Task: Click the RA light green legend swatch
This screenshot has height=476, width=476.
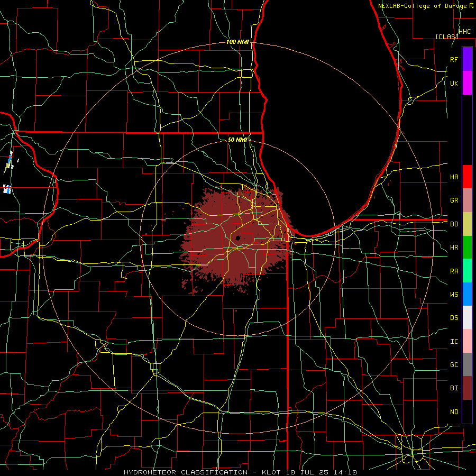Action: coord(467,271)
